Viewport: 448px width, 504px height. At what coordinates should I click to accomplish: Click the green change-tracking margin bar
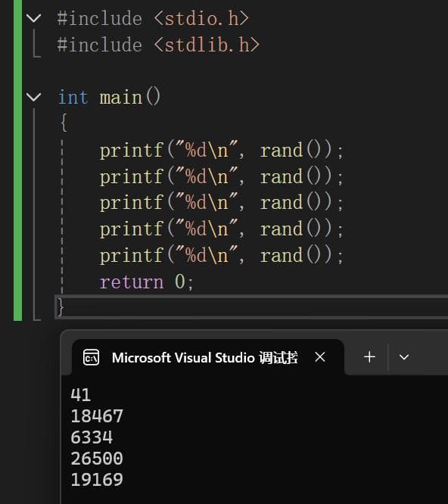[17, 160]
